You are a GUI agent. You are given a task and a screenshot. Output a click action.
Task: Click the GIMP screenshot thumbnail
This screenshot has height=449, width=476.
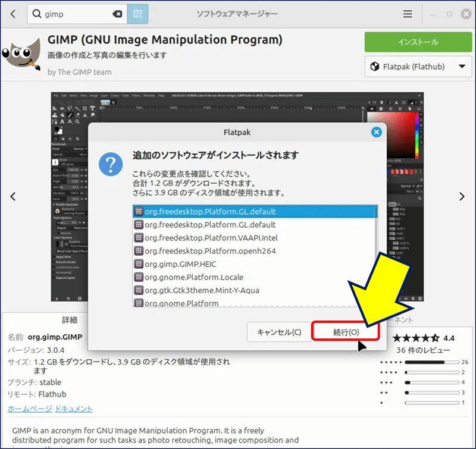tap(237, 197)
